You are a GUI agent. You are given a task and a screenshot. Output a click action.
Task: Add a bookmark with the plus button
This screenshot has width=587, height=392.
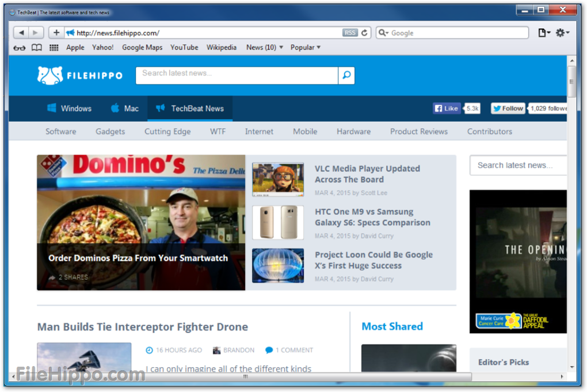pos(56,33)
